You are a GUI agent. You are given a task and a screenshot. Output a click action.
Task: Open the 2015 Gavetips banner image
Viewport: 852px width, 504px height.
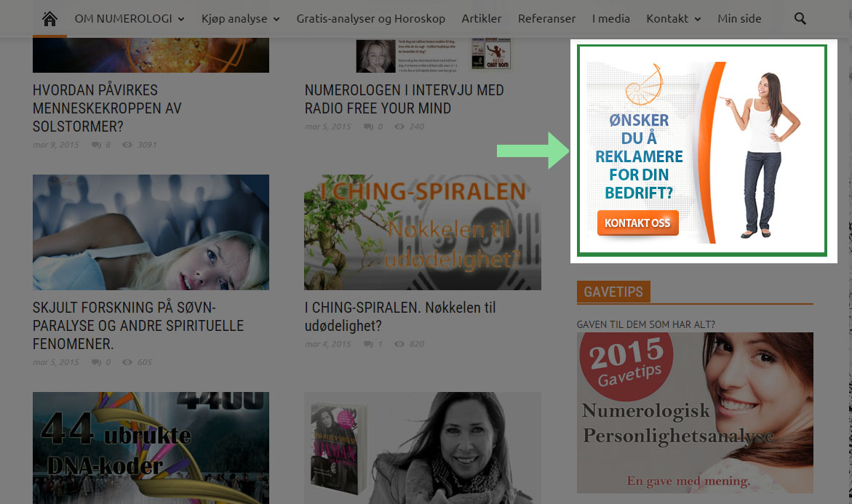(695, 413)
